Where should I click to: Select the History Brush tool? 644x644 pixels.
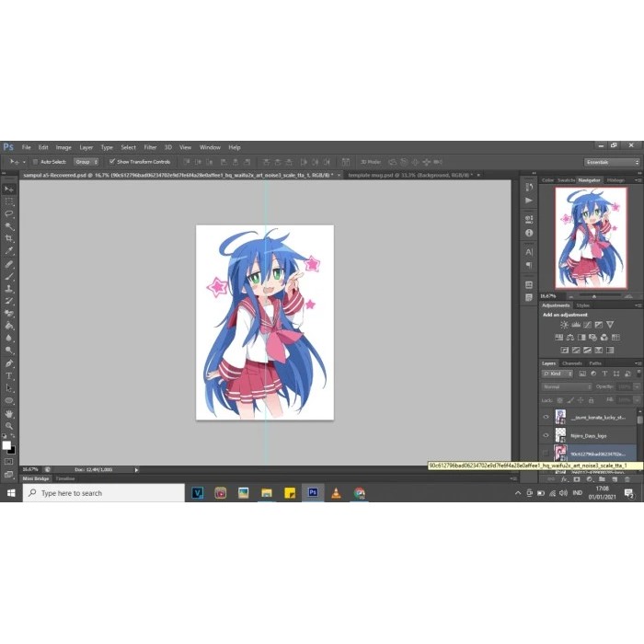point(9,301)
